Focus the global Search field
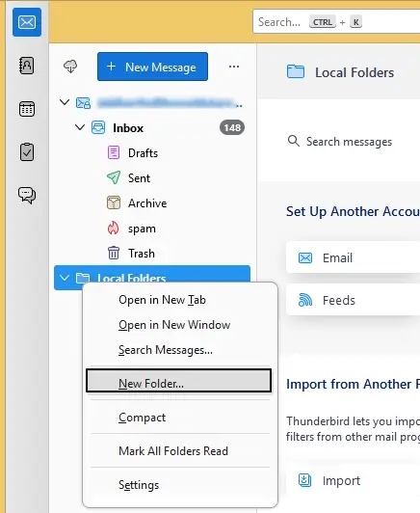This screenshot has height=513, width=420. click(336, 22)
